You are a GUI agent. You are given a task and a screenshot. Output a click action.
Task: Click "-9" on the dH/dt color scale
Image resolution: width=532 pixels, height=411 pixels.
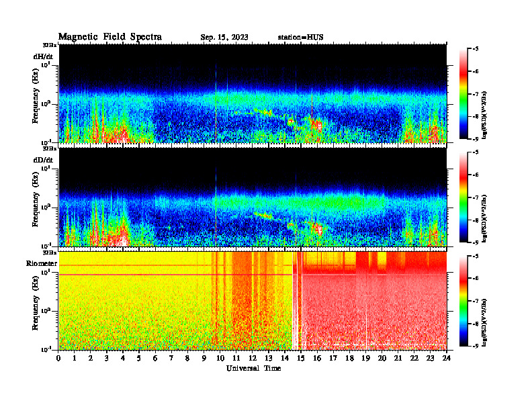pyautogui.click(x=476, y=139)
